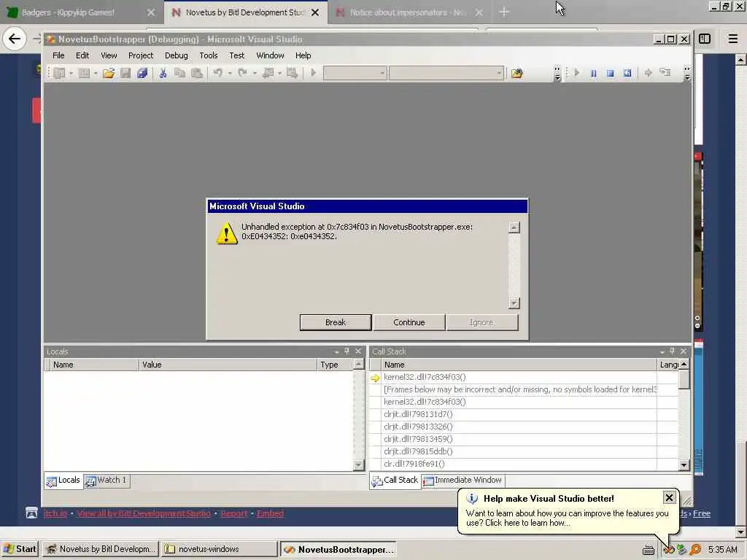Open the Project menu
Image resolution: width=747 pixels, height=560 pixels.
(141, 55)
